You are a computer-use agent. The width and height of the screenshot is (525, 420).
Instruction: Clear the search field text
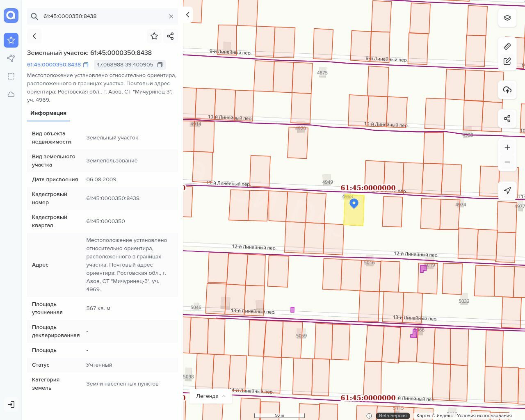(171, 16)
